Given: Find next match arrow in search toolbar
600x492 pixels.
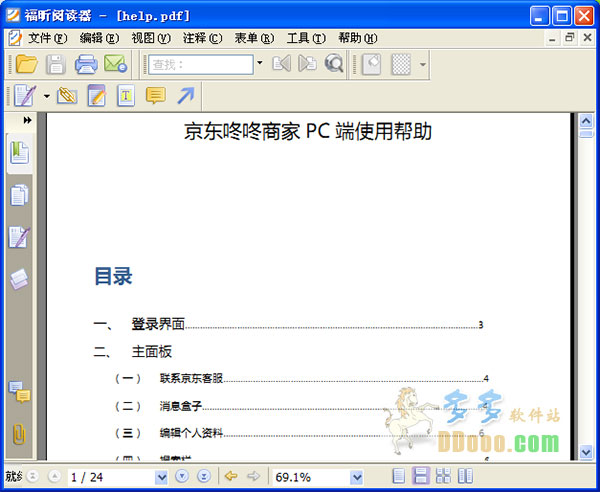Looking at the screenshot, I should click(x=307, y=64).
